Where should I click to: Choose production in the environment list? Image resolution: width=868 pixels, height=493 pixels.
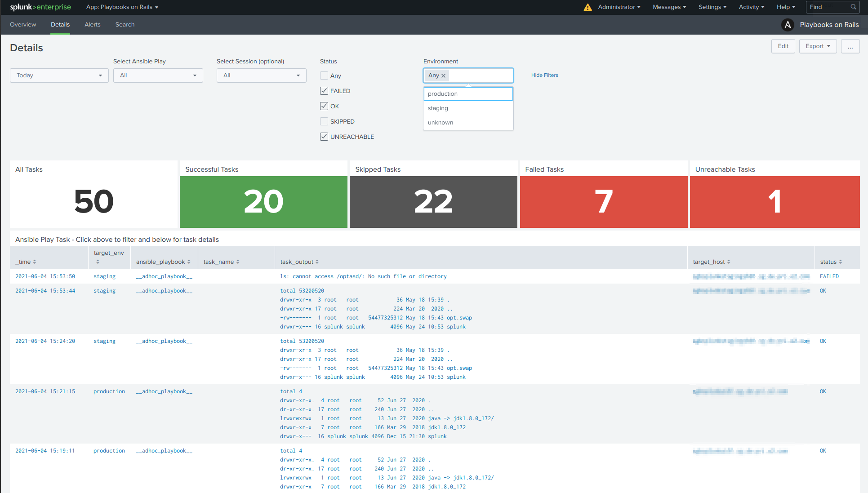468,94
